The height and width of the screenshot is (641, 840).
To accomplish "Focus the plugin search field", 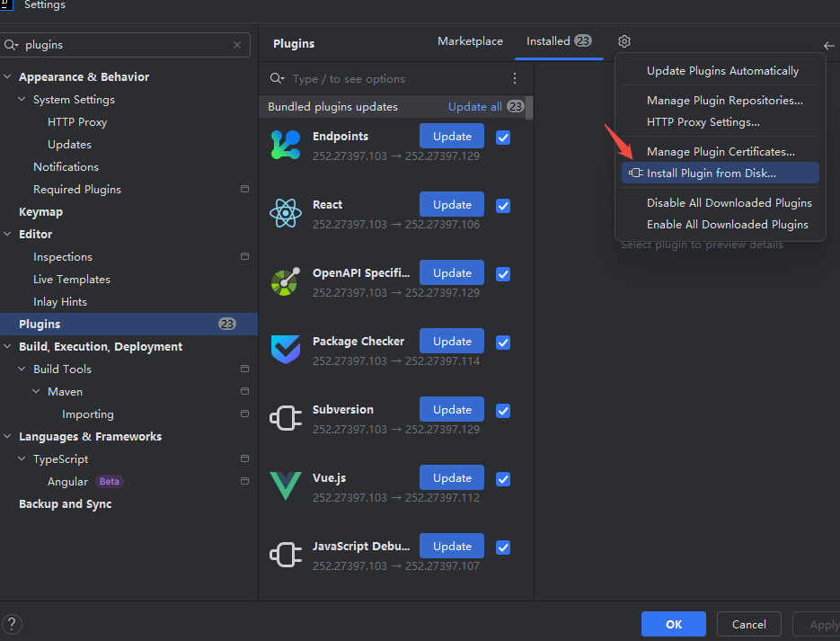I will [x=396, y=79].
